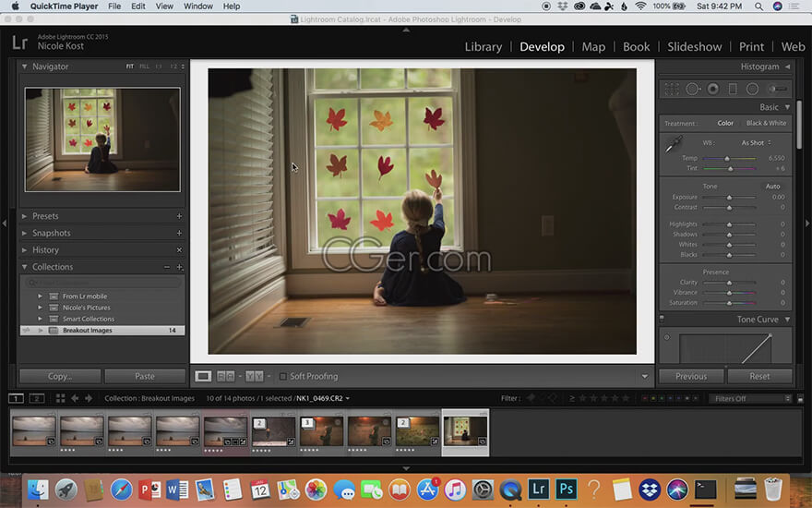Set Treatment to Color
Screen dimensions: 812x508
tap(725, 124)
